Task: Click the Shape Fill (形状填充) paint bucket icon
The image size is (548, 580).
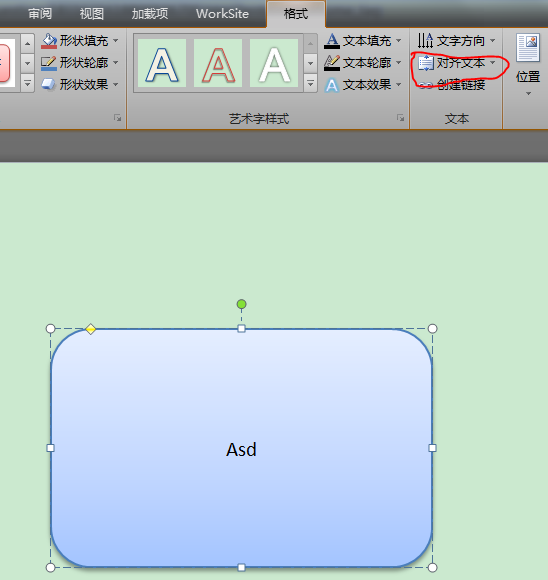Action: click(49, 41)
